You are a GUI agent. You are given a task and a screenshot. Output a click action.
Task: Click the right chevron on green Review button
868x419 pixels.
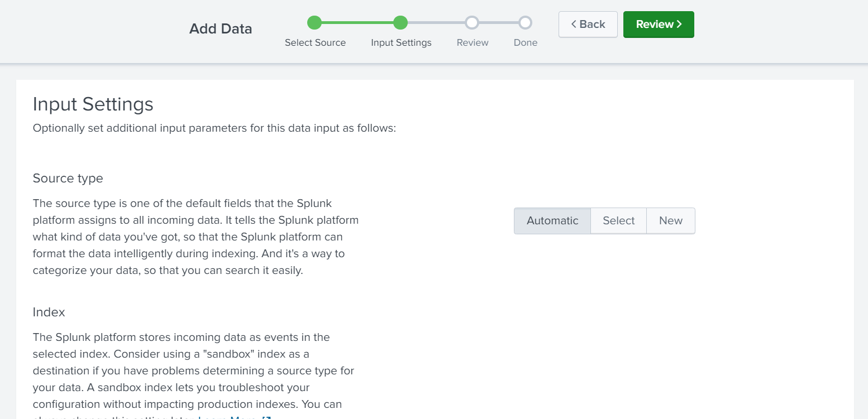coord(679,25)
